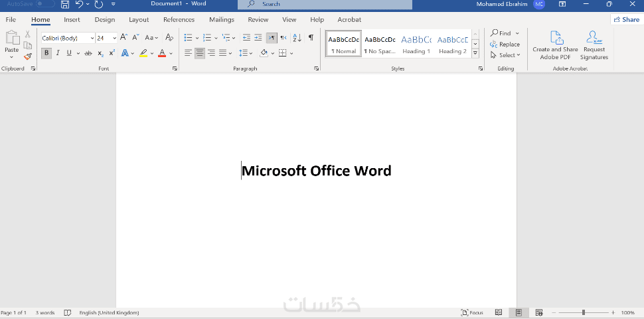Open Read Mode view in status bar
The height and width of the screenshot is (319, 644).
coord(498,312)
